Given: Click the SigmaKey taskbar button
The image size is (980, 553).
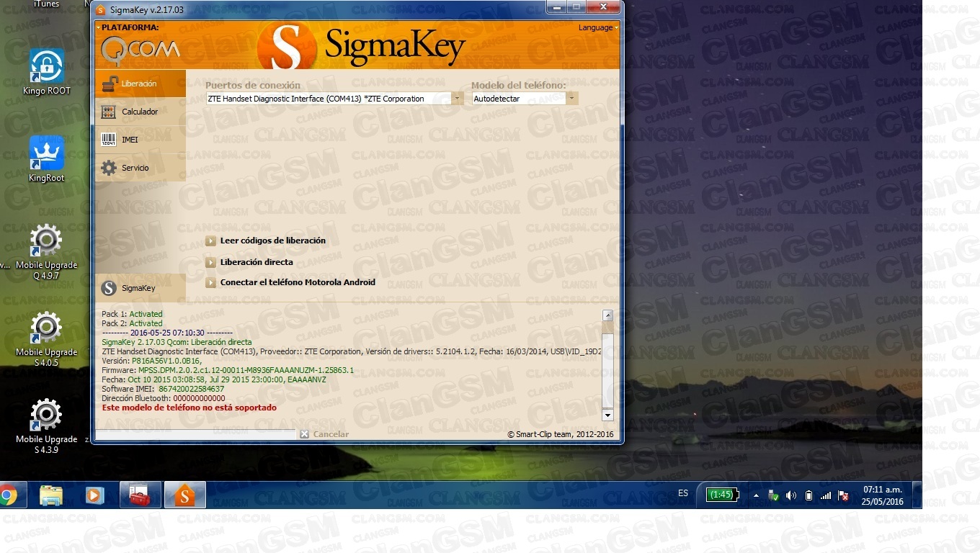Looking at the screenshot, I should pyautogui.click(x=185, y=495).
